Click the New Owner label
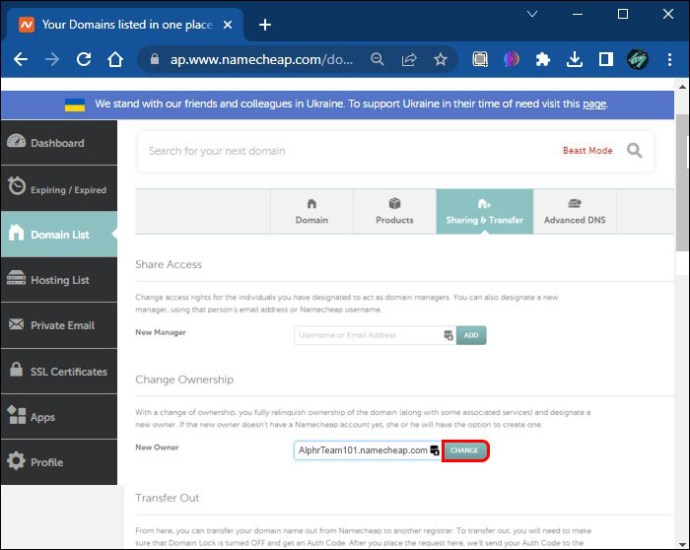The width and height of the screenshot is (690, 550). click(x=157, y=447)
